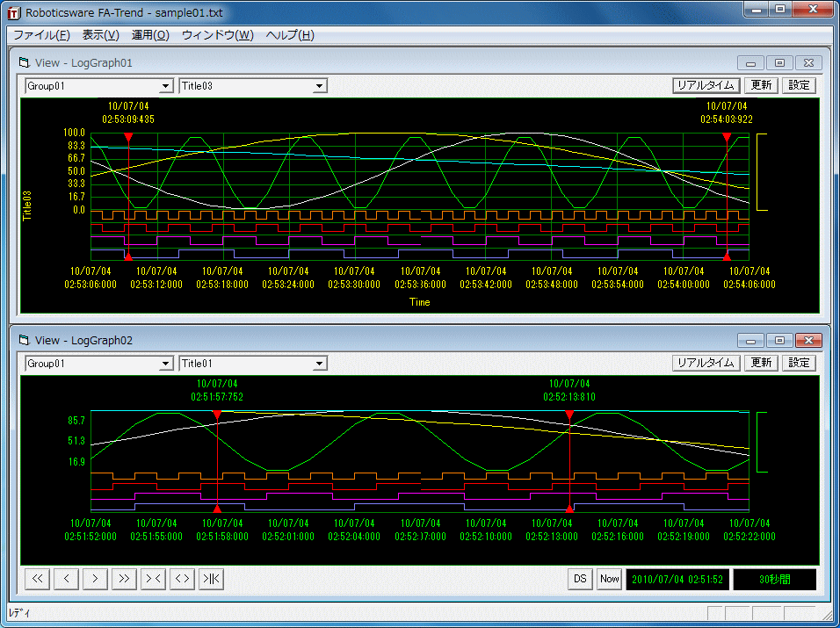Click the FA-Trend application title icon
The image size is (840, 628).
click(x=13, y=13)
